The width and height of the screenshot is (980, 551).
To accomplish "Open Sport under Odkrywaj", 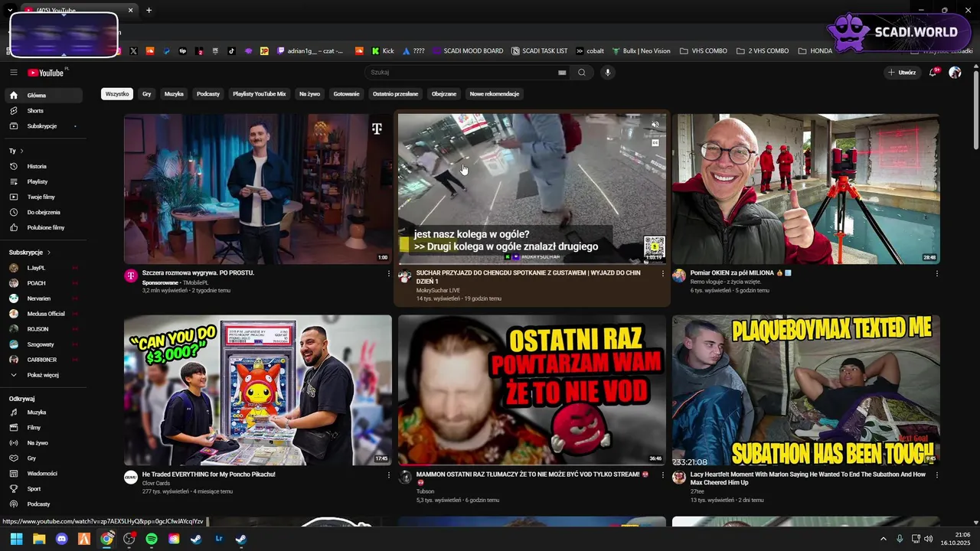I will click(43, 489).
